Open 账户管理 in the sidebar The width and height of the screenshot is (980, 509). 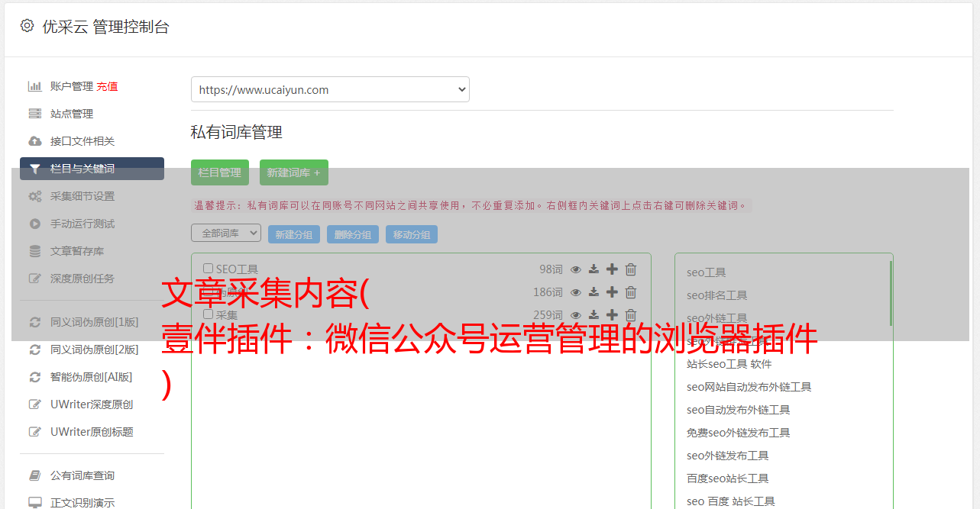click(x=72, y=86)
